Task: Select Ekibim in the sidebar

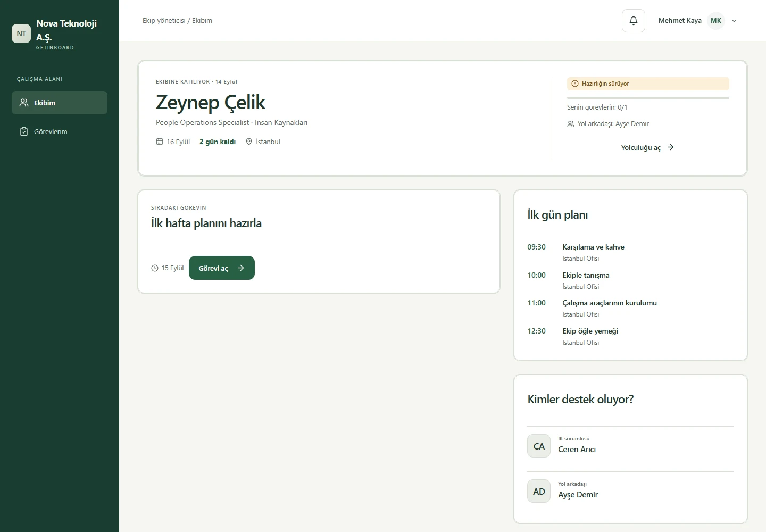Action: click(x=60, y=103)
